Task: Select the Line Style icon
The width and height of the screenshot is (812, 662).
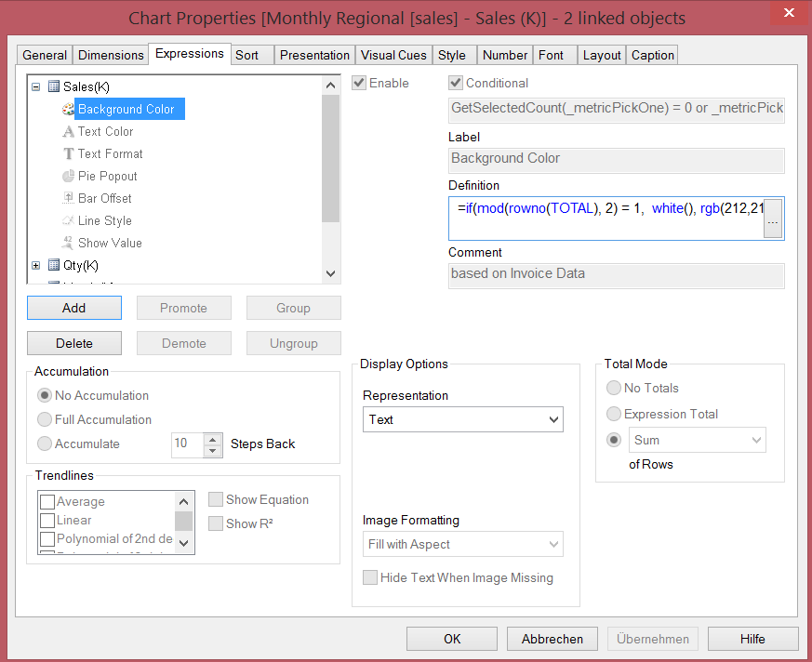Action: [x=68, y=221]
